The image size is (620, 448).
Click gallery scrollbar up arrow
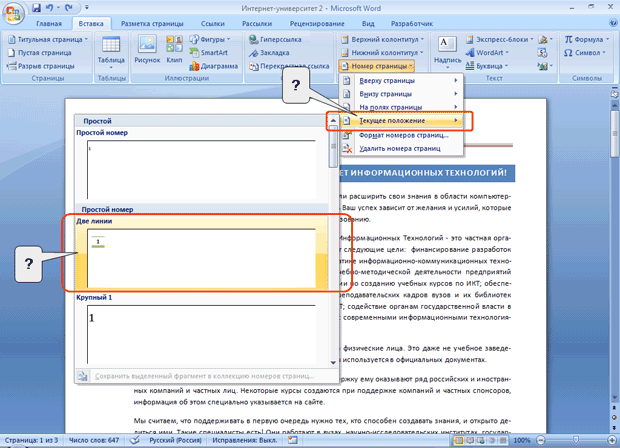tap(333, 120)
